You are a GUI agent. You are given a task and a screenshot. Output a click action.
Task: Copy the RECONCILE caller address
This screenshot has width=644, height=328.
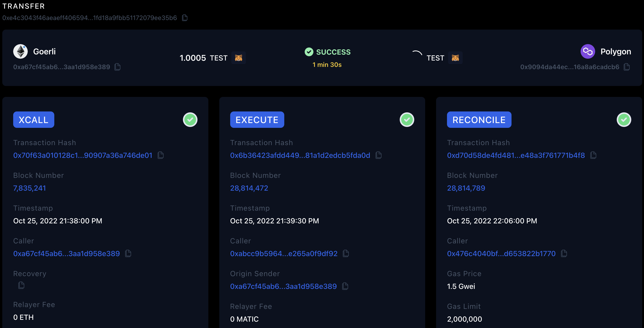click(564, 253)
